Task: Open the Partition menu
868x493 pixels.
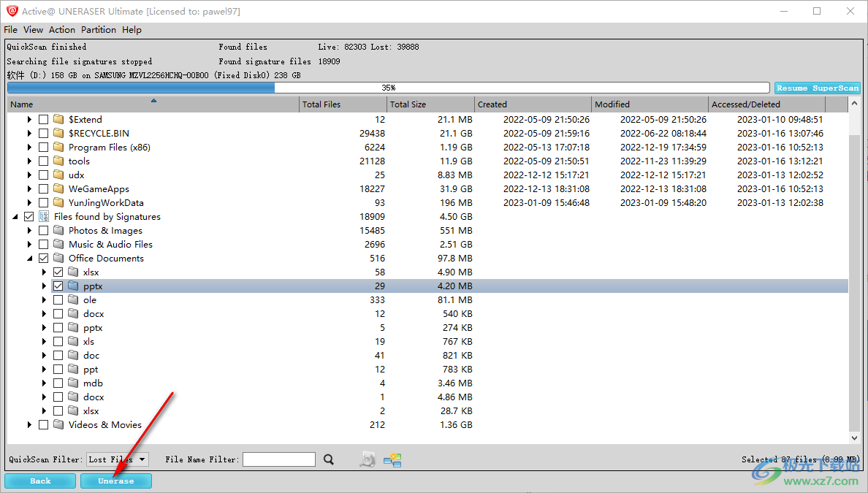Action: pyautogui.click(x=99, y=30)
